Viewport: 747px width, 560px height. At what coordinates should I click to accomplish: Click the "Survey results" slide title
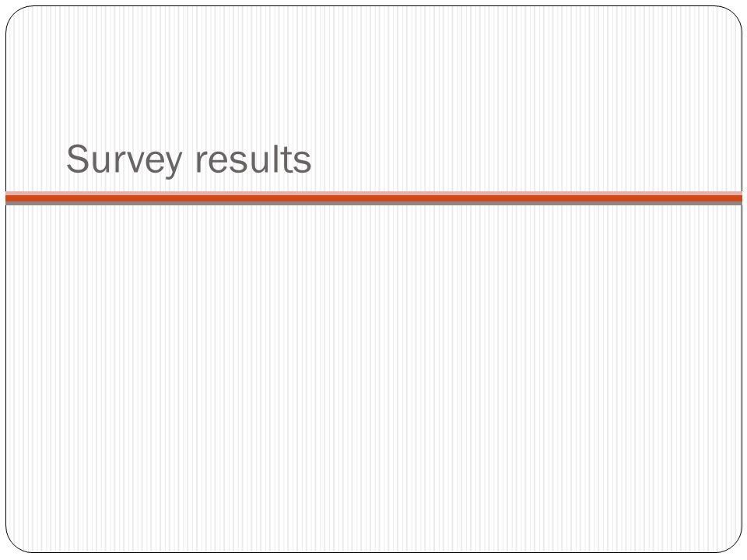click(x=188, y=160)
